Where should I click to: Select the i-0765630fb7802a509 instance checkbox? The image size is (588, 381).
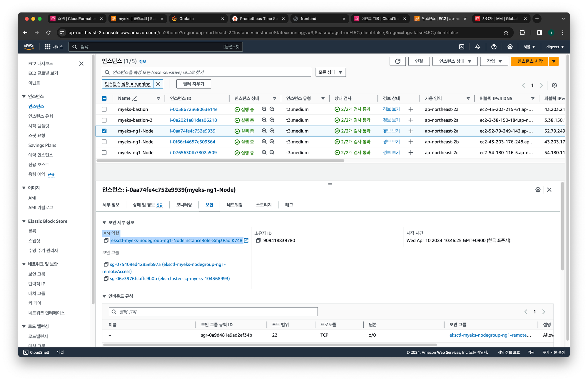pos(104,152)
